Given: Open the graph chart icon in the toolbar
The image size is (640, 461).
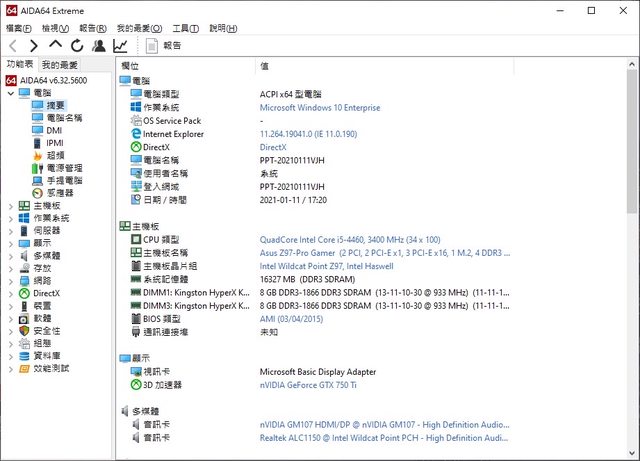Looking at the screenshot, I should pyautogui.click(x=120, y=46).
